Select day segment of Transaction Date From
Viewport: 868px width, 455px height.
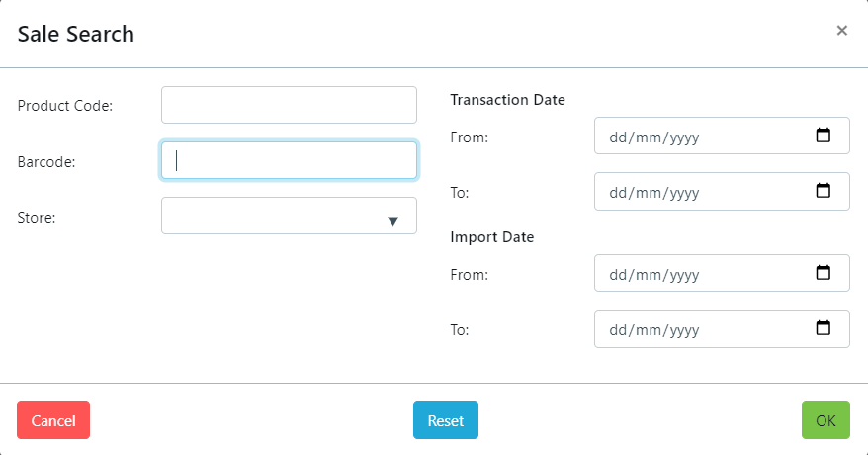coord(619,137)
